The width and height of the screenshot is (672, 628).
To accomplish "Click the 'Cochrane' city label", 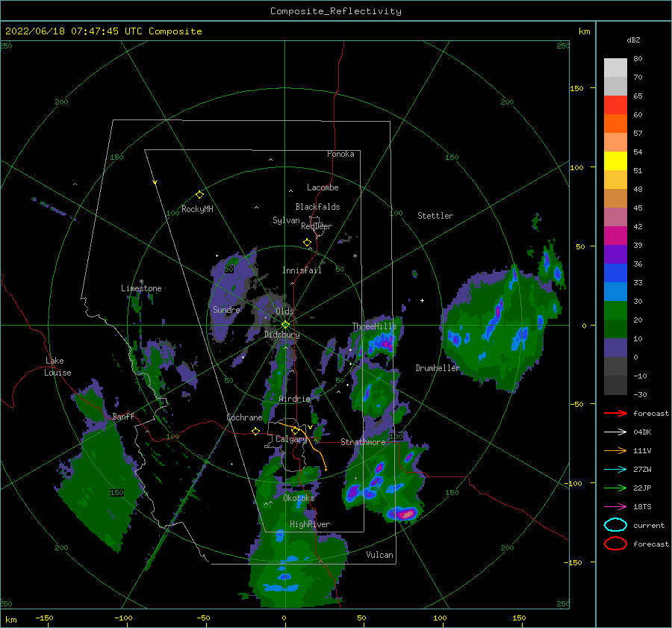I will (244, 417).
